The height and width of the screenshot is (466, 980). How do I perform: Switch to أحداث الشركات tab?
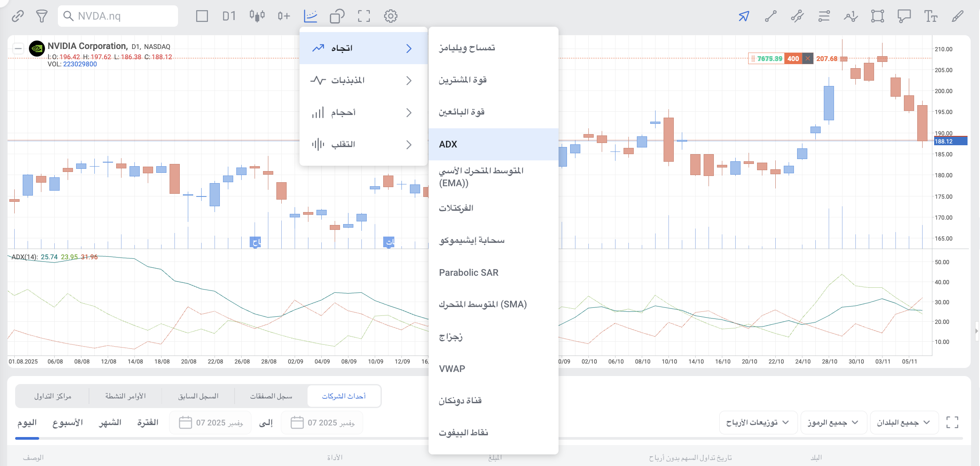(344, 396)
